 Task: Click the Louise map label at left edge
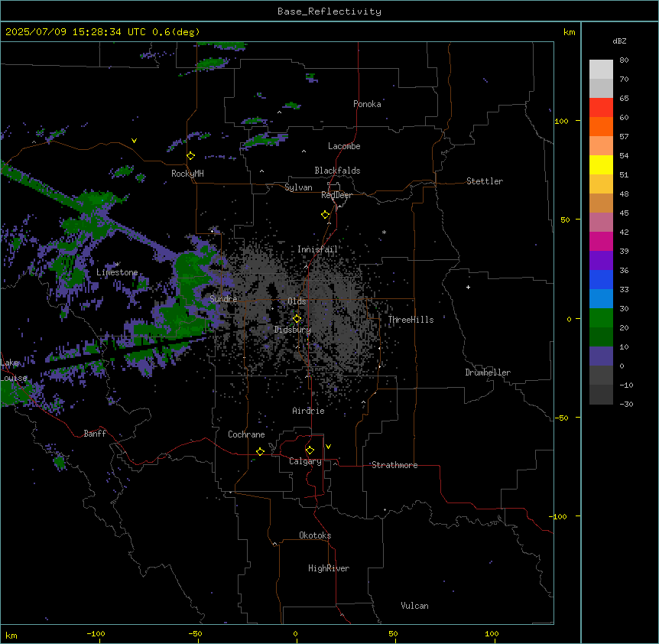click(x=14, y=378)
